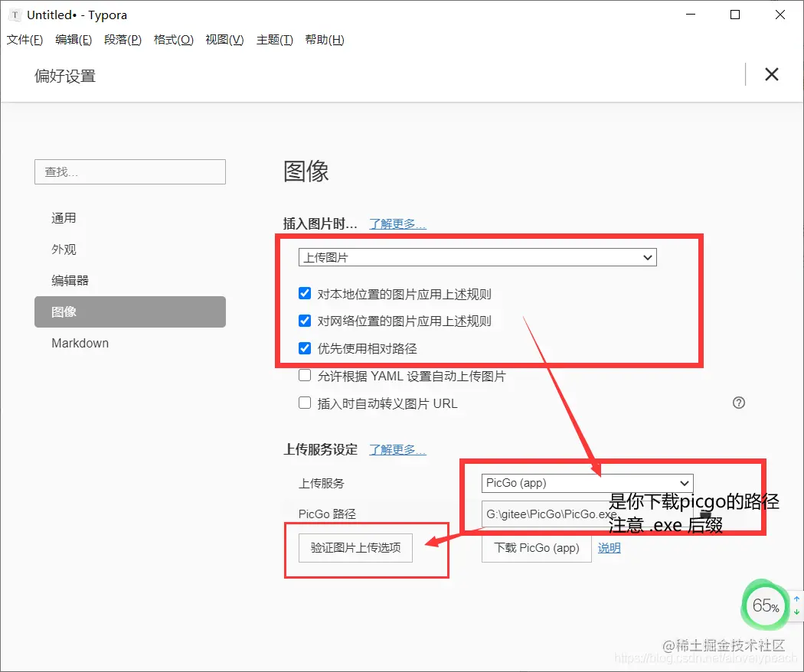Viewport: 804px width, 672px height.
Task: Open the 插入图片时 action dropdown
Action: (477, 257)
